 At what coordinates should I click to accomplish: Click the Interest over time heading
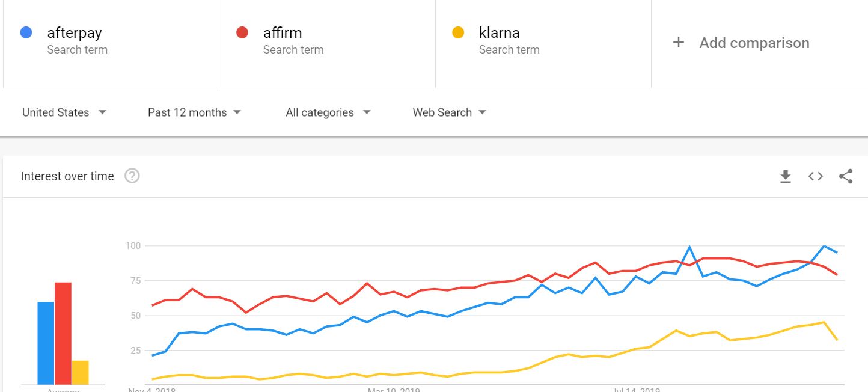(67, 176)
